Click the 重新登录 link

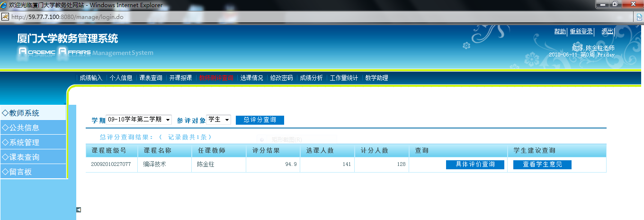581,31
